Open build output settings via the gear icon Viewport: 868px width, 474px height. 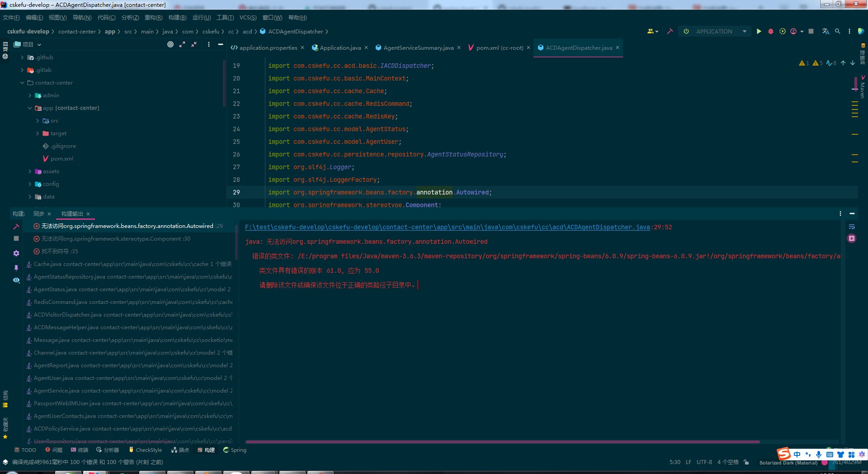17,252
